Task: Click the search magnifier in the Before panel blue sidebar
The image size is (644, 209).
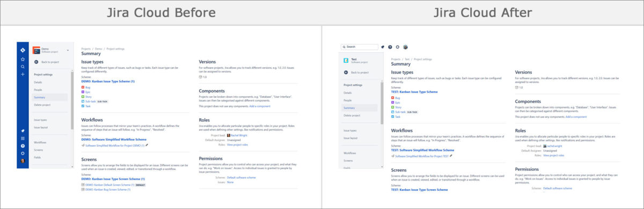Action: (x=23, y=67)
